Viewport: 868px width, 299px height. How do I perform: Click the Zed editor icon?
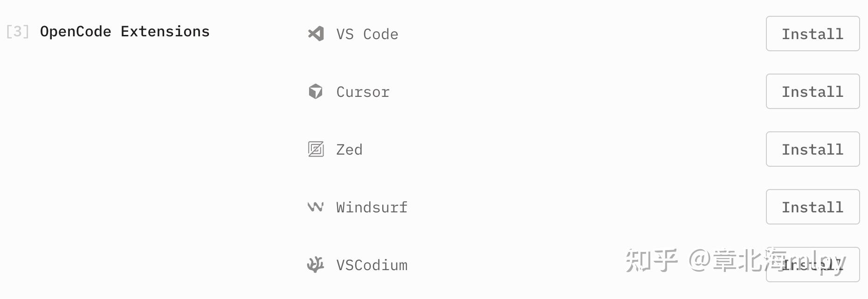point(316,149)
